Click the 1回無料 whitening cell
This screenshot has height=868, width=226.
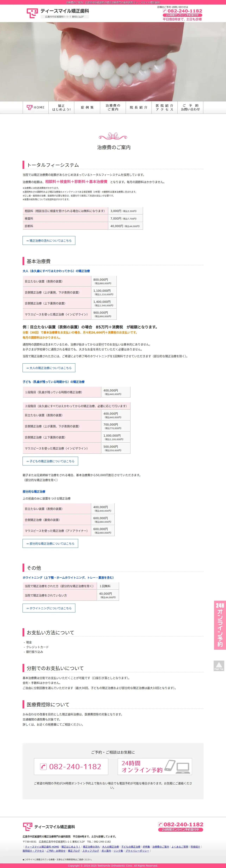pos(108,586)
